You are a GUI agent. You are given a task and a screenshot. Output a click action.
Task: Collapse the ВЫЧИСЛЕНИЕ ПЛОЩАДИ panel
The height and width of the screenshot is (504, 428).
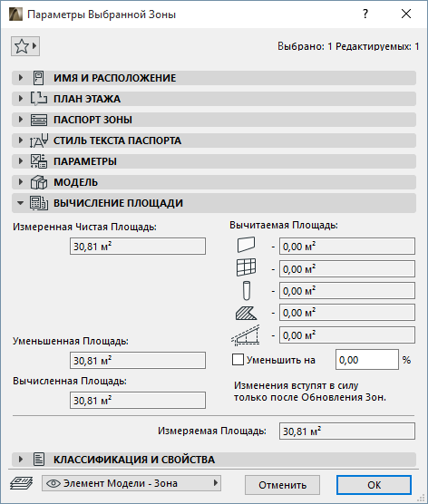point(21,203)
